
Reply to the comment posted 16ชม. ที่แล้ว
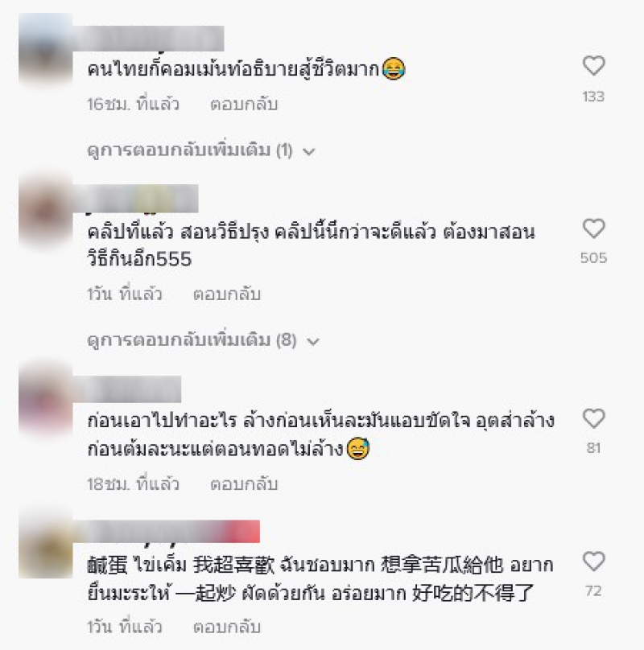coord(244,104)
